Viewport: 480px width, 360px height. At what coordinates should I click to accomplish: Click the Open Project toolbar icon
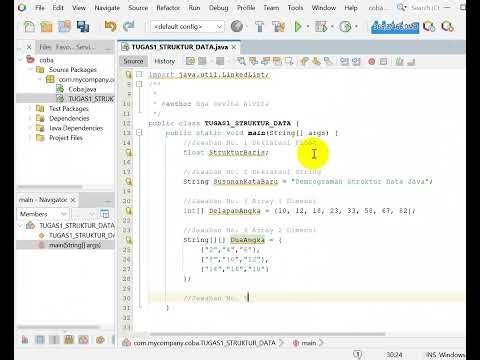tap(64, 26)
